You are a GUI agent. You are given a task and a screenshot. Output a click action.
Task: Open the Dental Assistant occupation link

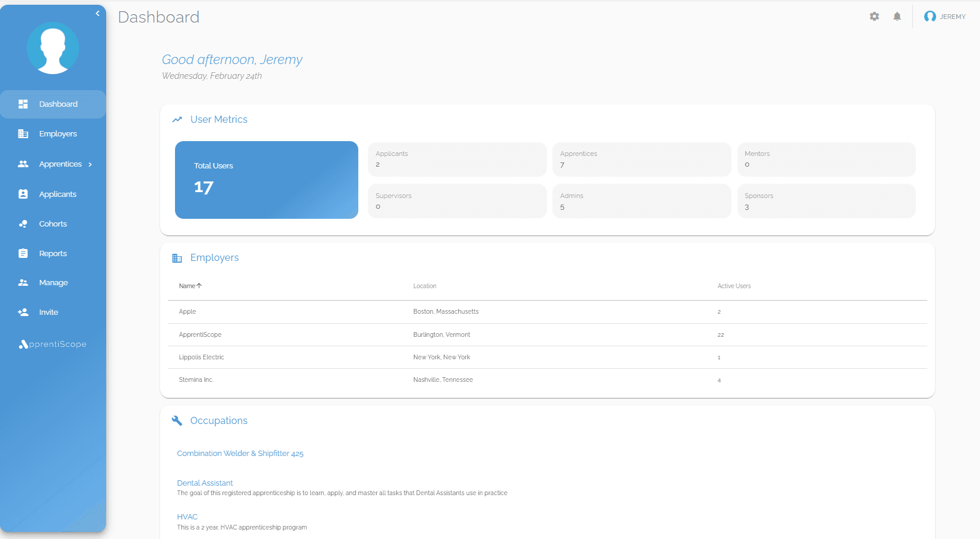[x=205, y=483]
